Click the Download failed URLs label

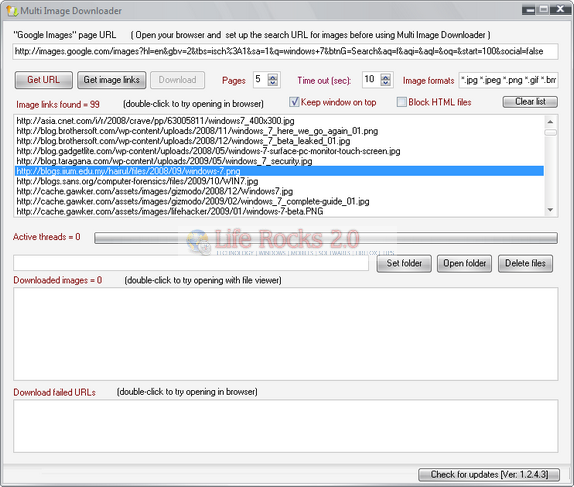coord(55,392)
